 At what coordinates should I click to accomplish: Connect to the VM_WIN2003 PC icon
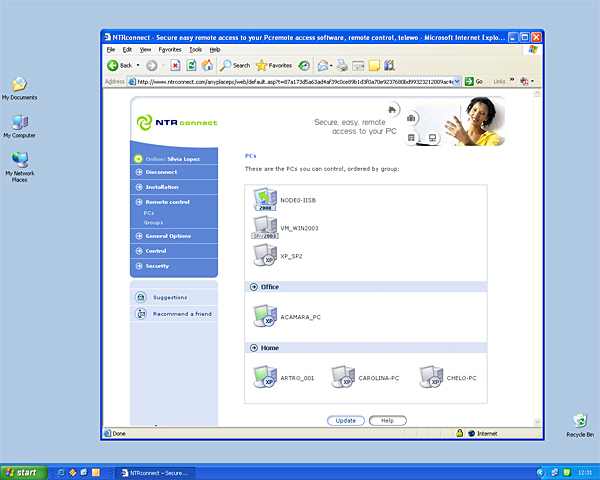tap(265, 227)
